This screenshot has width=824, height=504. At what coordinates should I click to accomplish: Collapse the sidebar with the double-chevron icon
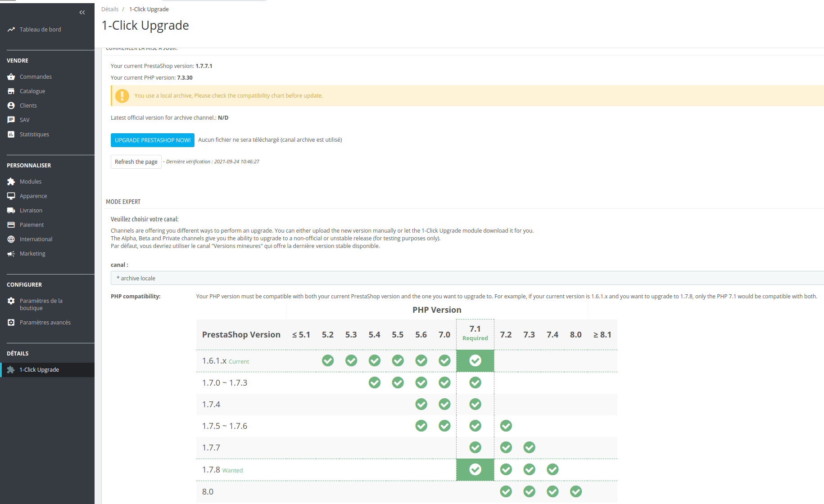[x=82, y=13]
